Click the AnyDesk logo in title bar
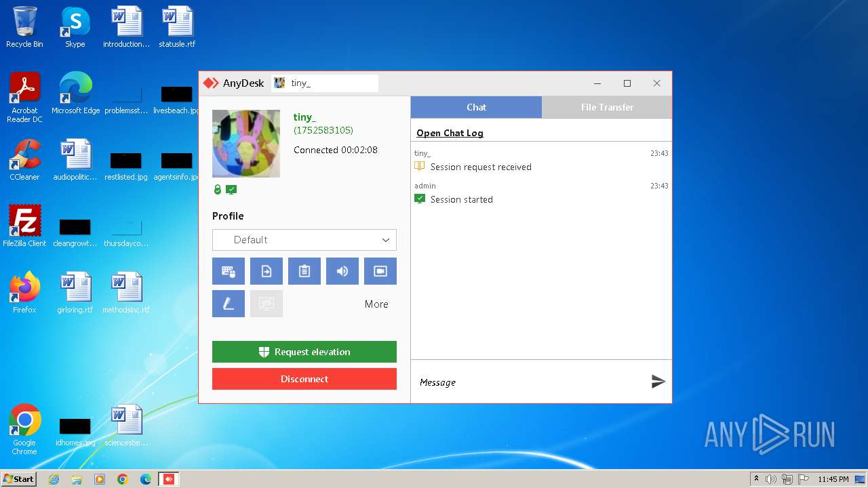This screenshot has width=868, height=488. (211, 83)
